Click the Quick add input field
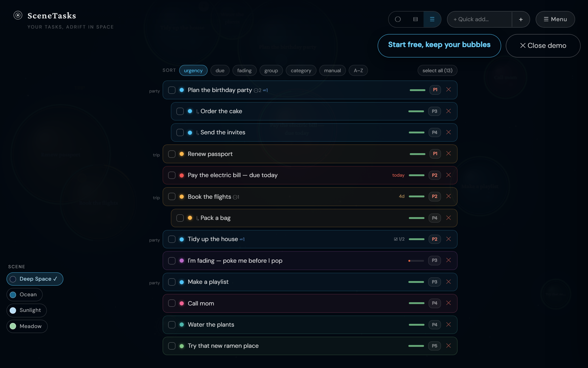This screenshot has height=368, width=588. [480, 19]
